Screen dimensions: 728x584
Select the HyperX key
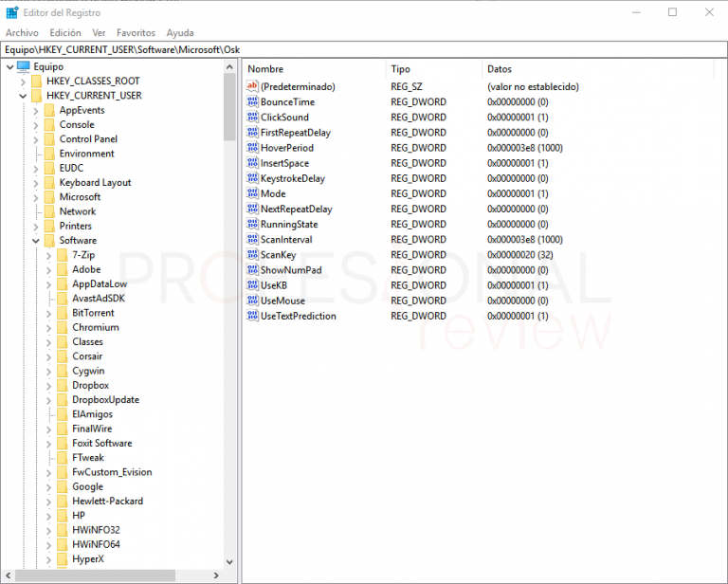click(88, 559)
